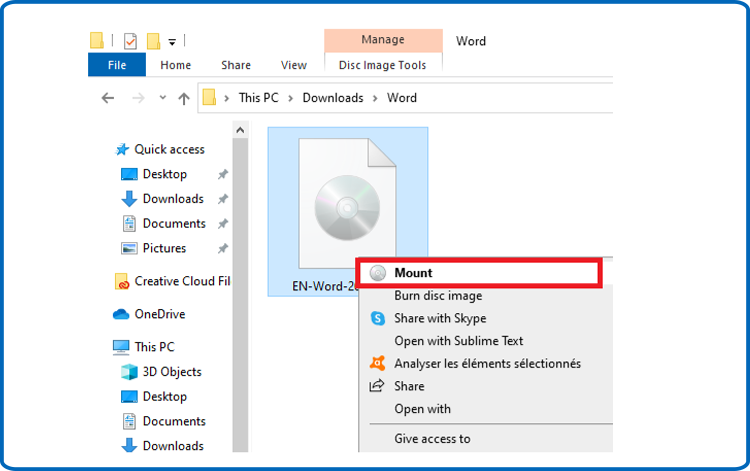The image size is (750, 471).
Task: Open Creative Cloud Files in navigation pane
Action: pyautogui.click(x=182, y=281)
